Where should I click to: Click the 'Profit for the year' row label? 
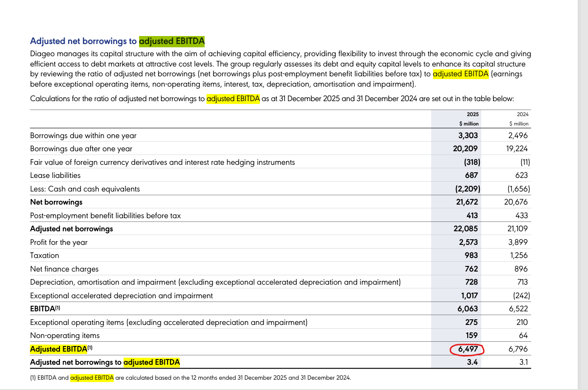coord(59,243)
